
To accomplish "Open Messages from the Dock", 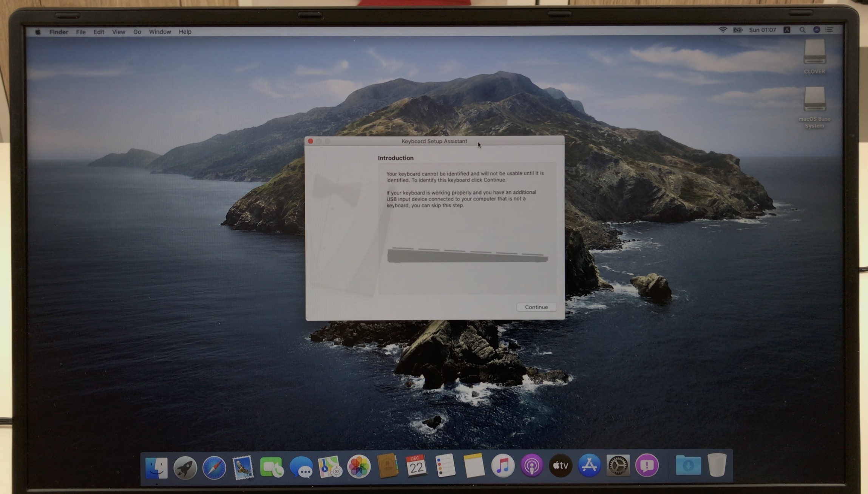I will pos(301,467).
